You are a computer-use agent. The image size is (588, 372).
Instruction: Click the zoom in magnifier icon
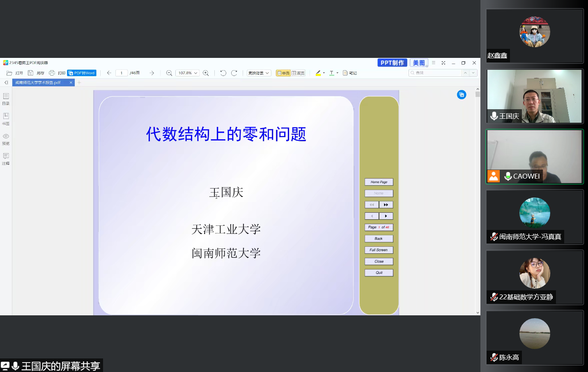[206, 73]
